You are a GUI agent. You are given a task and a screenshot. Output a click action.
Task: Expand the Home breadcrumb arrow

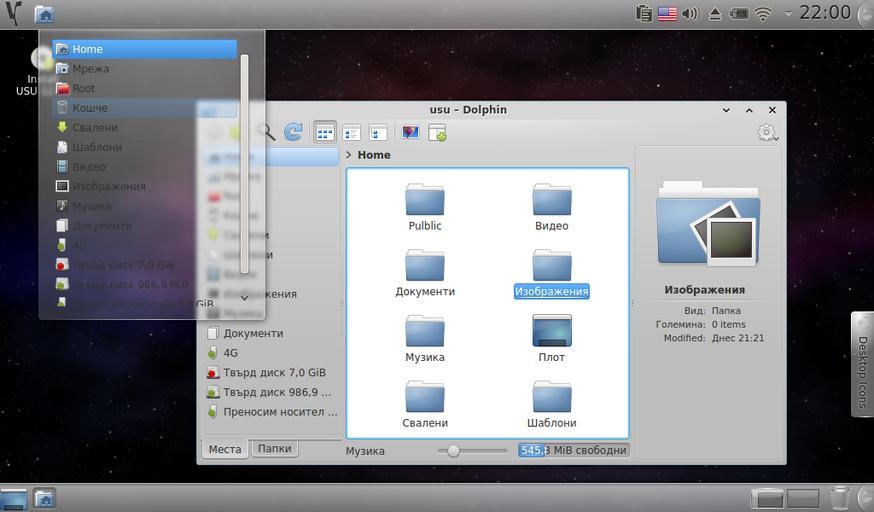click(x=348, y=155)
